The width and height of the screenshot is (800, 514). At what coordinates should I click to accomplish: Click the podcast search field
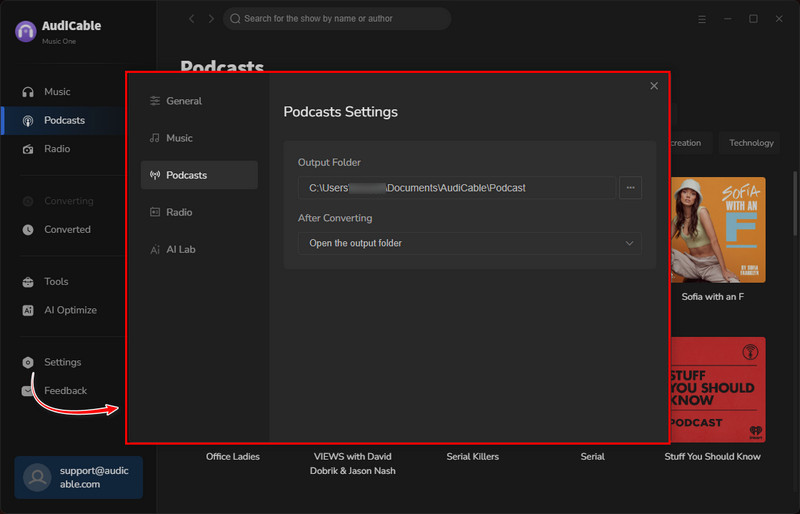point(337,19)
